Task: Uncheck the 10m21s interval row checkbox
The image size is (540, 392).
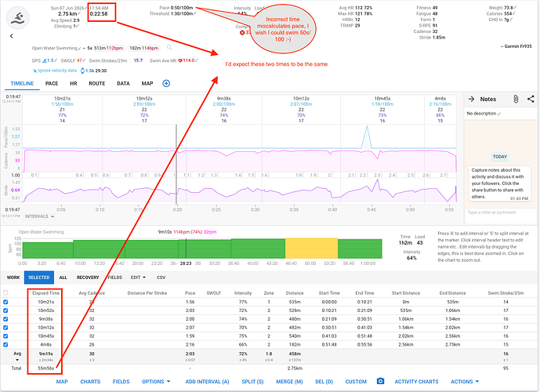Action: [x=5, y=302]
